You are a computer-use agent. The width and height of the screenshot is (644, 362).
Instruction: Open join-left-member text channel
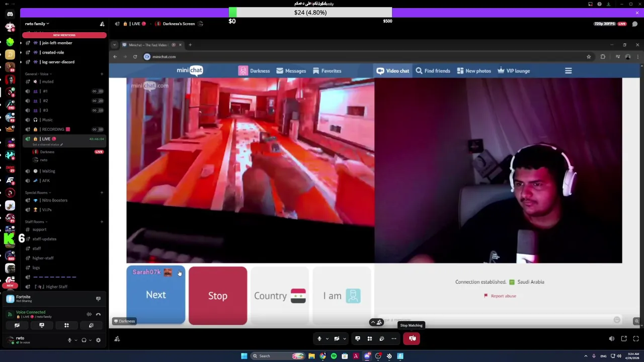pos(64,43)
